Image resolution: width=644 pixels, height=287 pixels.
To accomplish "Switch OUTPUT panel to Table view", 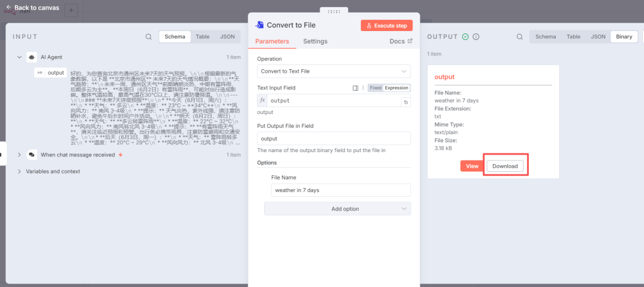I will (574, 36).
